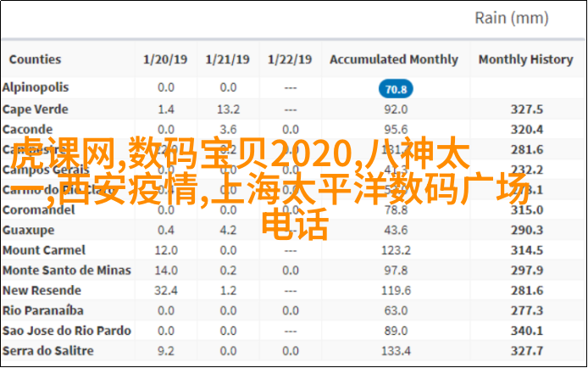Click Mount Carmel's 123.2 accumulated value
Screen dimensions: 588x368
pos(396,250)
